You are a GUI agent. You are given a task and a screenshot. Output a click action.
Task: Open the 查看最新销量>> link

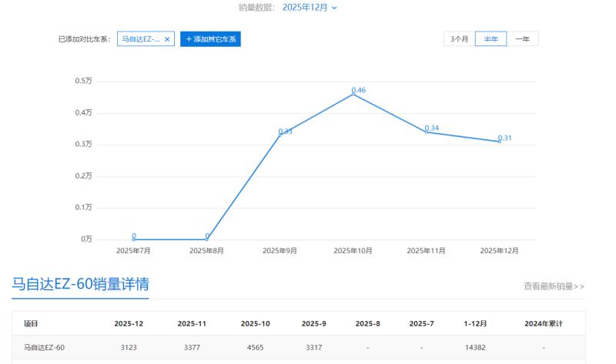click(x=554, y=286)
